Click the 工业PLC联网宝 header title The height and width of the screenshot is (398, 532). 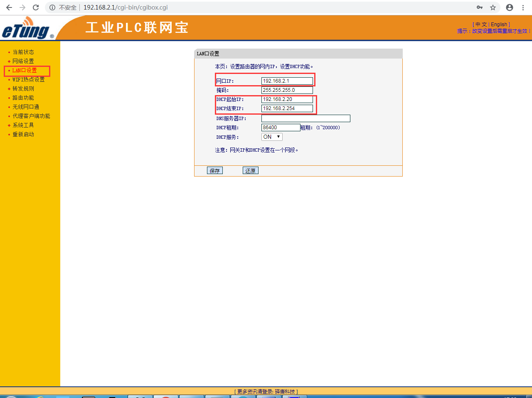point(137,27)
